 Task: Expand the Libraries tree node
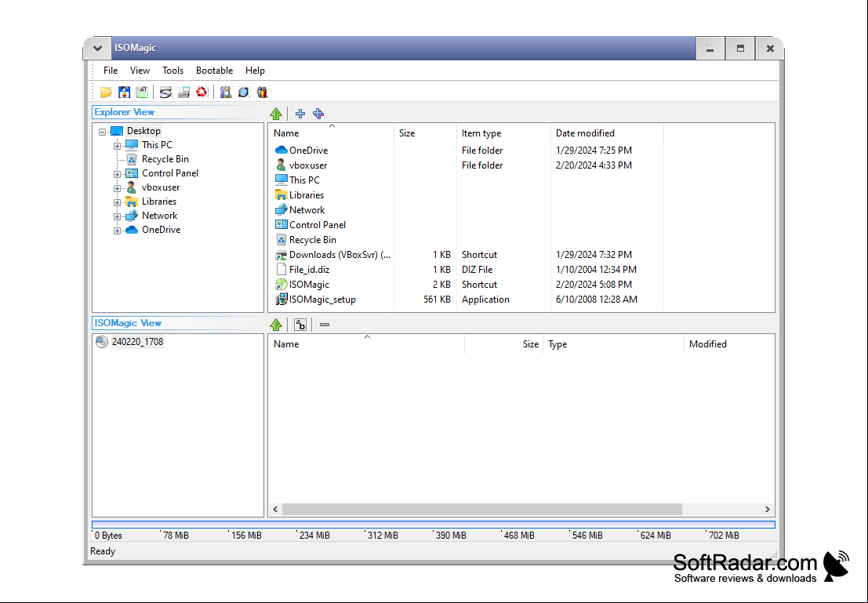[117, 202]
